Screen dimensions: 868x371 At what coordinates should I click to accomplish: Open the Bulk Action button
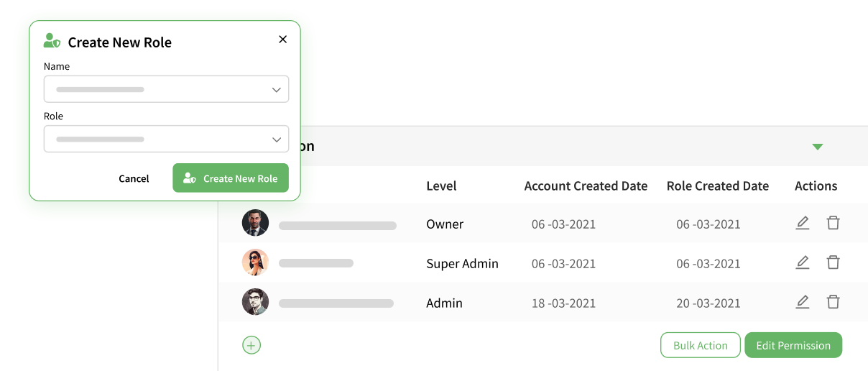(700, 345)
